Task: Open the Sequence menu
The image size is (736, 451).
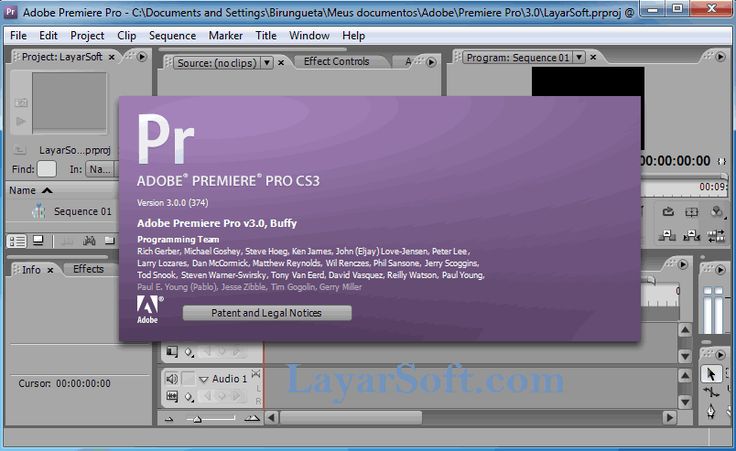Action: coord(172,36)
